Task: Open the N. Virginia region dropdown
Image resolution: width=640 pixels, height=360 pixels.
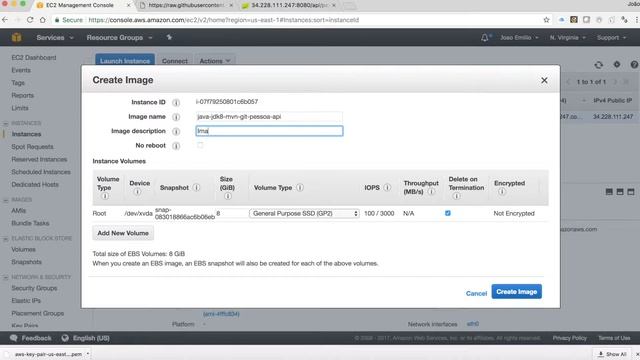Action: click(x=567, y=38)
